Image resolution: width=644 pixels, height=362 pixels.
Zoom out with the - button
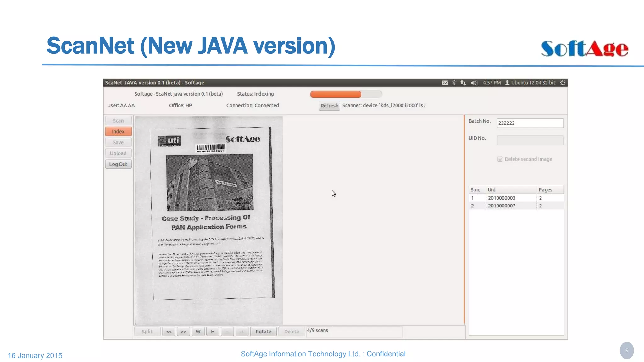(227, 332)
